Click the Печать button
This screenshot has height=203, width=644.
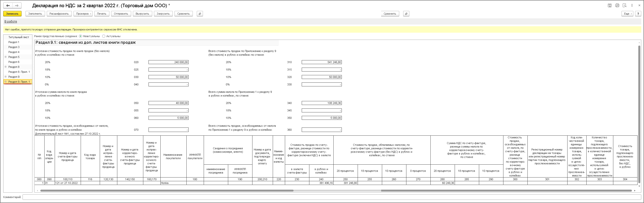tap(101, 14)
